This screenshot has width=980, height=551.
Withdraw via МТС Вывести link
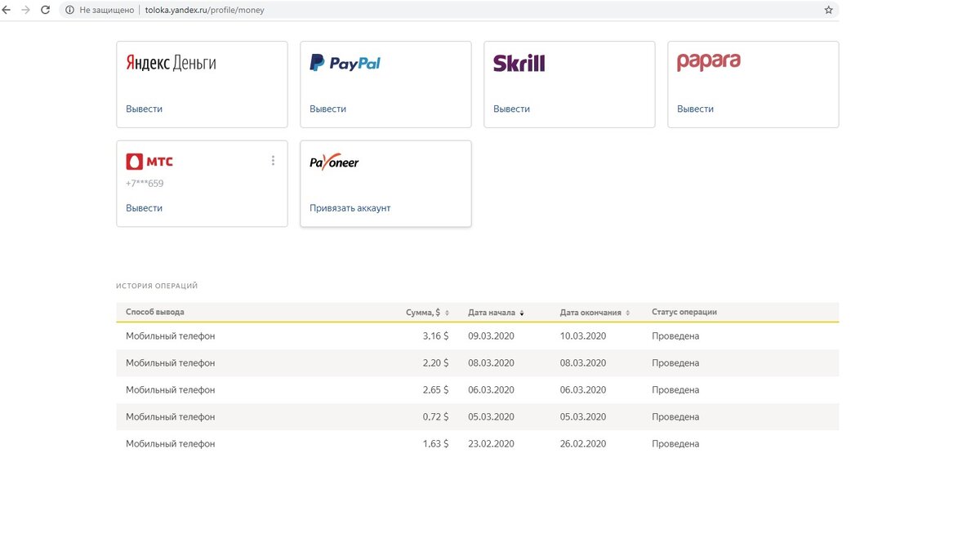click(x=144, y=208)
